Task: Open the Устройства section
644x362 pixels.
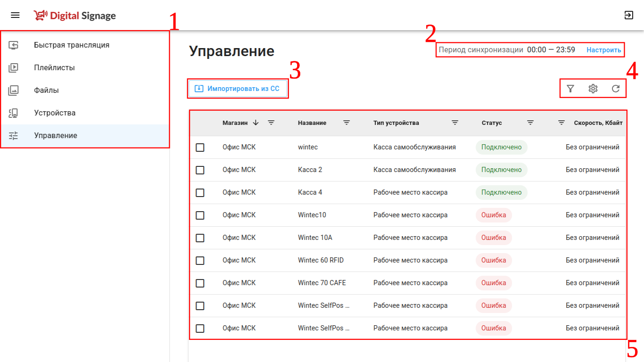Action: pos(55,113)
